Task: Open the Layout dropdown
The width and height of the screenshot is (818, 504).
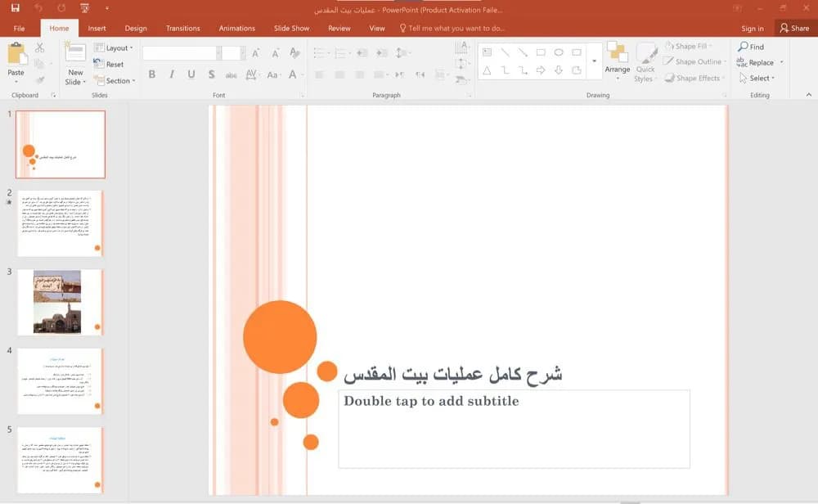Action: tap(114, 48)
